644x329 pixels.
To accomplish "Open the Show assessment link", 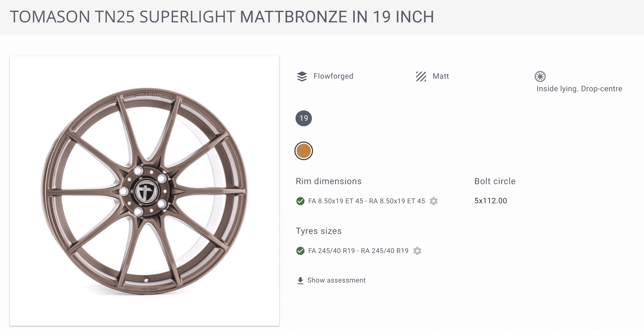I will pos(336,280).
